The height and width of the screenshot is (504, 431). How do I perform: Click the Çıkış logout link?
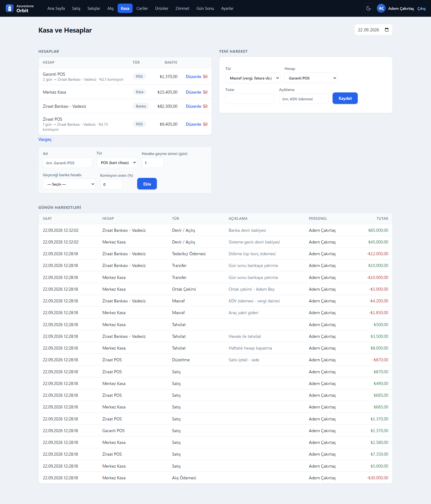tap(421, 9)
